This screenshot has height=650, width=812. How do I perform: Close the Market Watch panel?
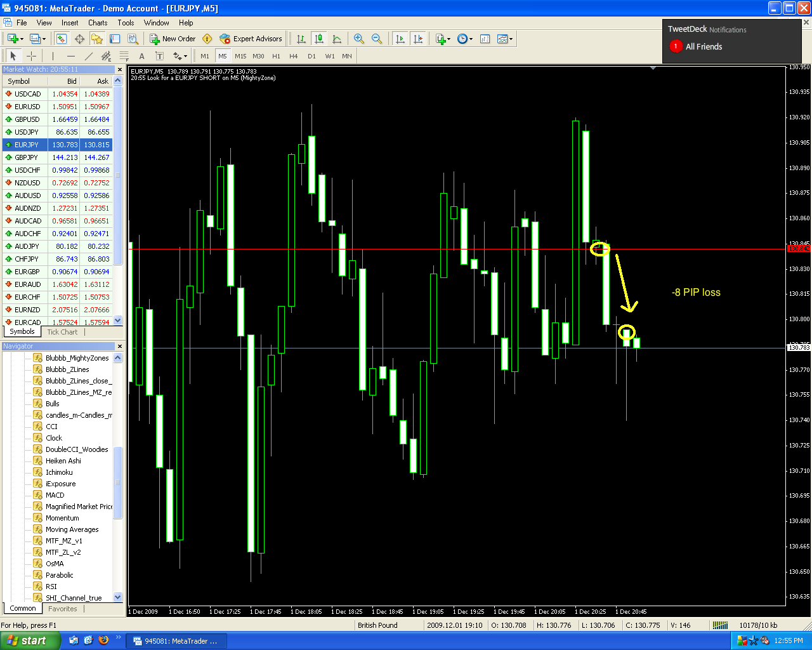tap(119, 69)
